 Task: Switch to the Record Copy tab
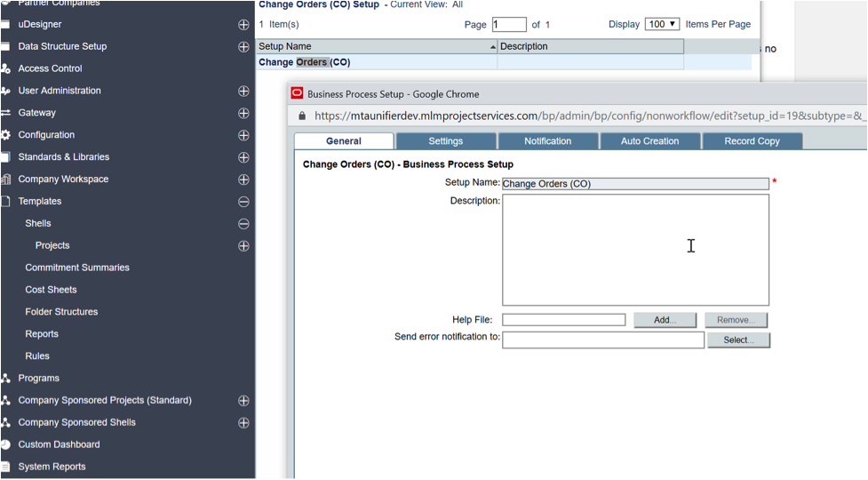point(753,141)
